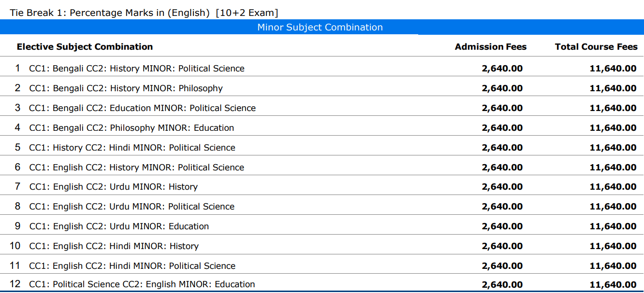Click the row number 10 cell
Screen dimensions: 644x293
[x=15, y=246]
